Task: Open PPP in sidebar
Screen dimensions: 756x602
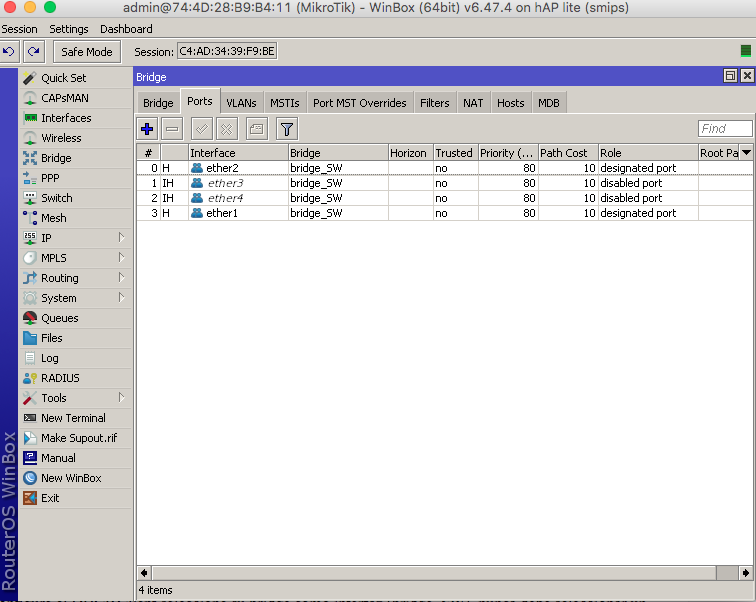Action: 75,178
